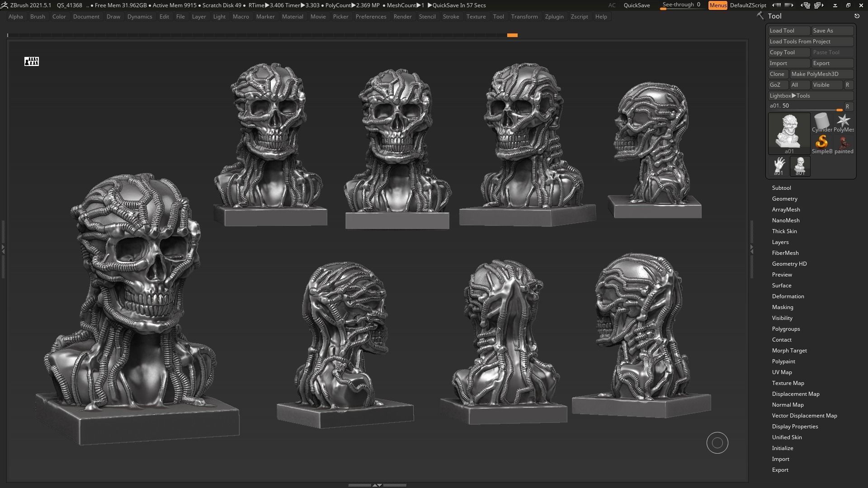Click the ZBrush logo in title bar
Viewport: 868px width, 488px height.
click(4, 5)
